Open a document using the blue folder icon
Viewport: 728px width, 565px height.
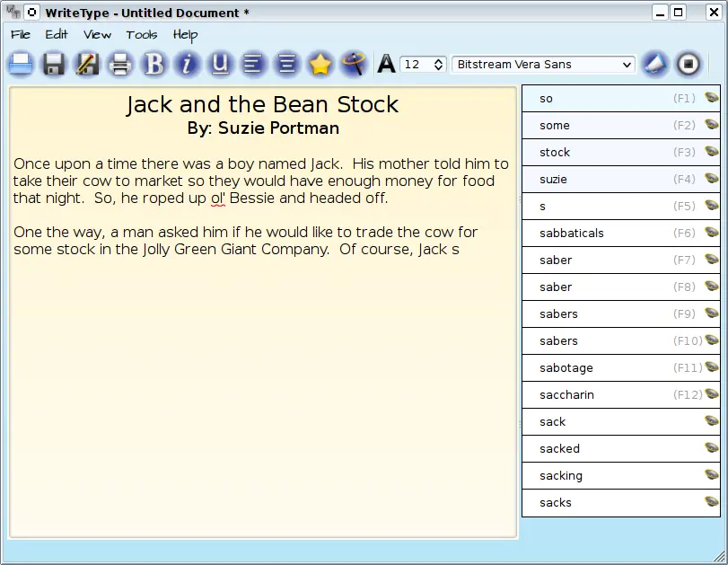21,64
